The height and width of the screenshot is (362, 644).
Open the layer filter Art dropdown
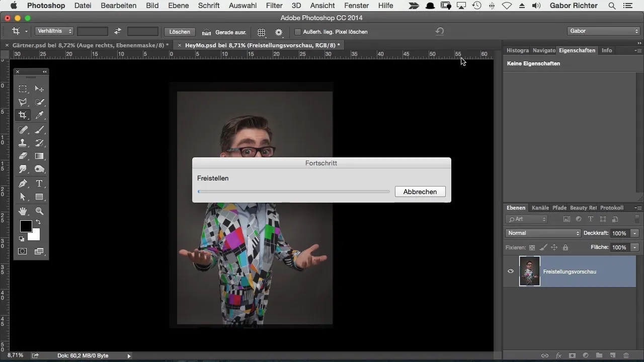[527, 219]
